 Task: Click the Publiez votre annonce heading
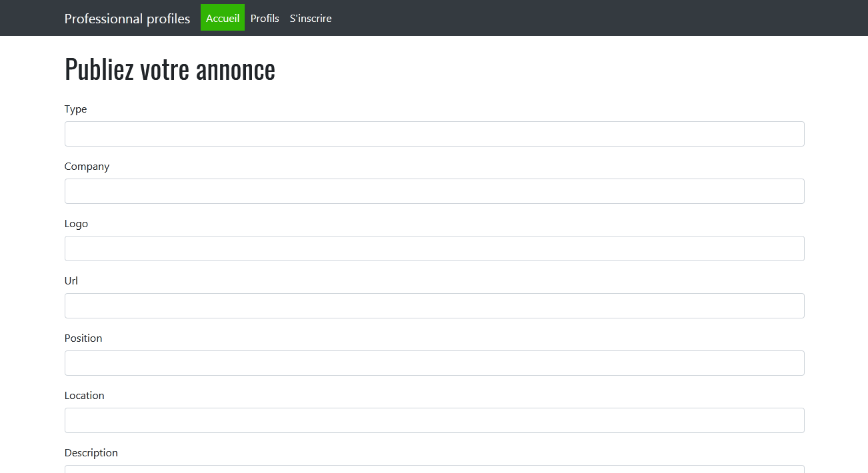click(169, 69)
